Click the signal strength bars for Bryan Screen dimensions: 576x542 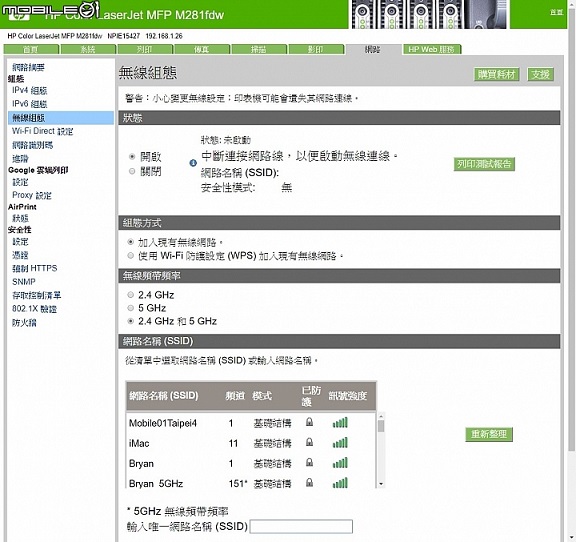[x=340, y=463]
